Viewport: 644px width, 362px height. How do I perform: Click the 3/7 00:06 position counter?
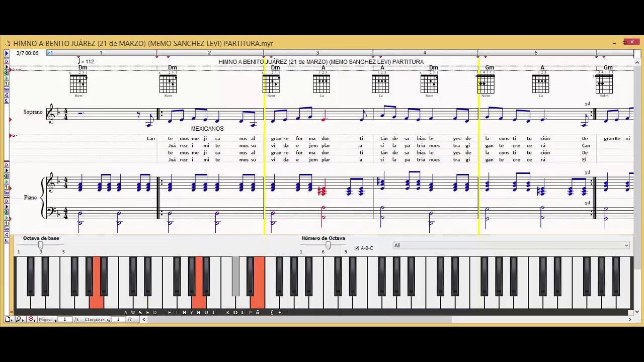[27, 53]
